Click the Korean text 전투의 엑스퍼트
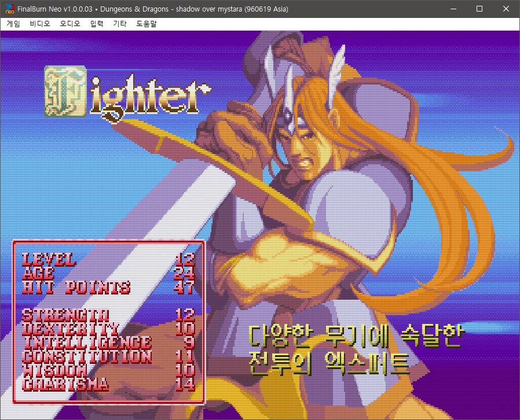Image resolution: width=520 pixels, height=420 pixels. (329, 364)
